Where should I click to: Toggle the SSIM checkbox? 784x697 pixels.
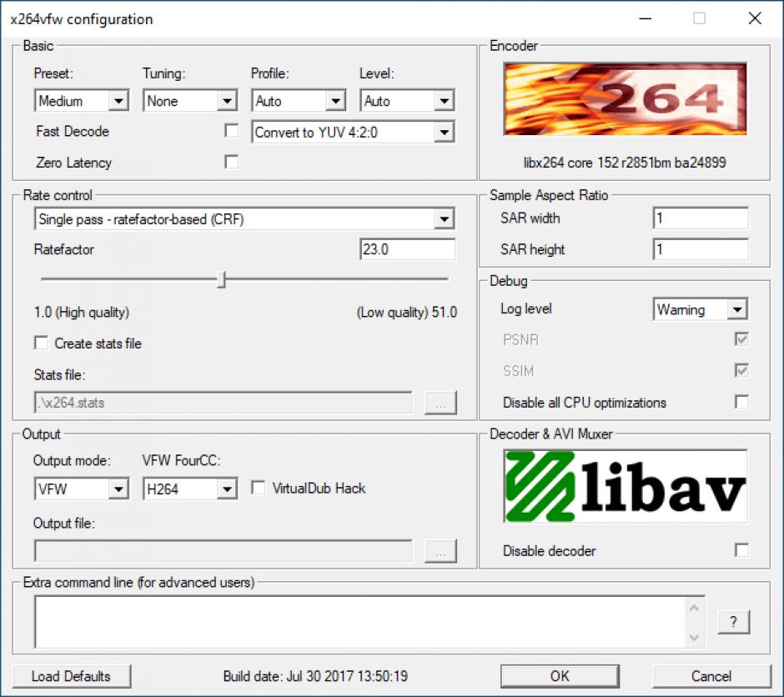click(x=741, y=370)
